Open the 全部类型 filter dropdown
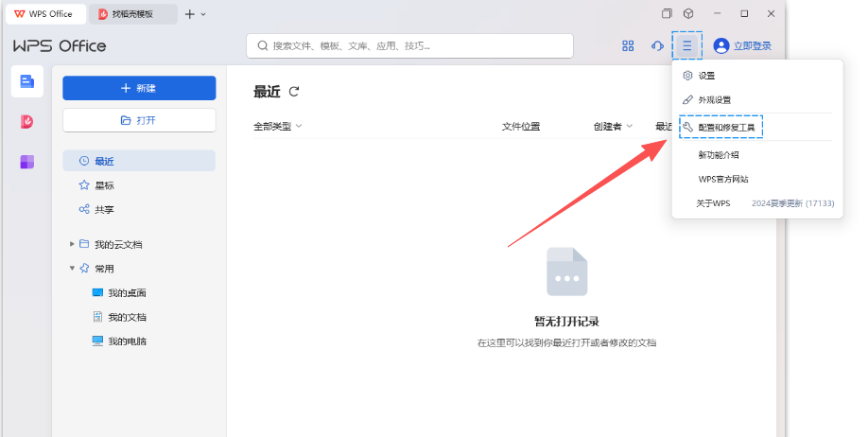Image resolution: width=868 pixels, height=437 pixels. 278,127
